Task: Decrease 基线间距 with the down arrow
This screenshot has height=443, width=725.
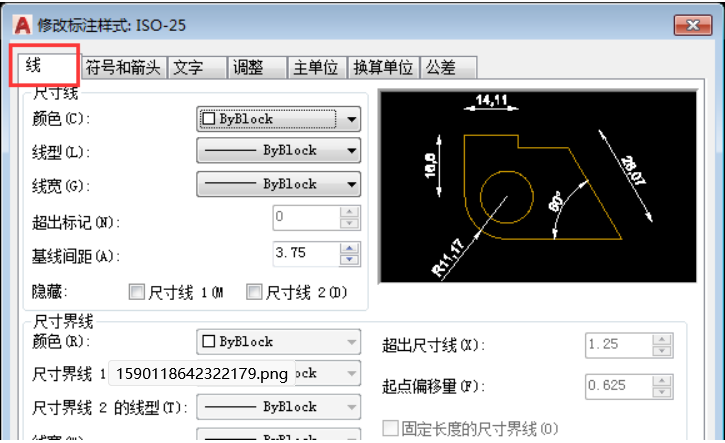Action: 349,259
